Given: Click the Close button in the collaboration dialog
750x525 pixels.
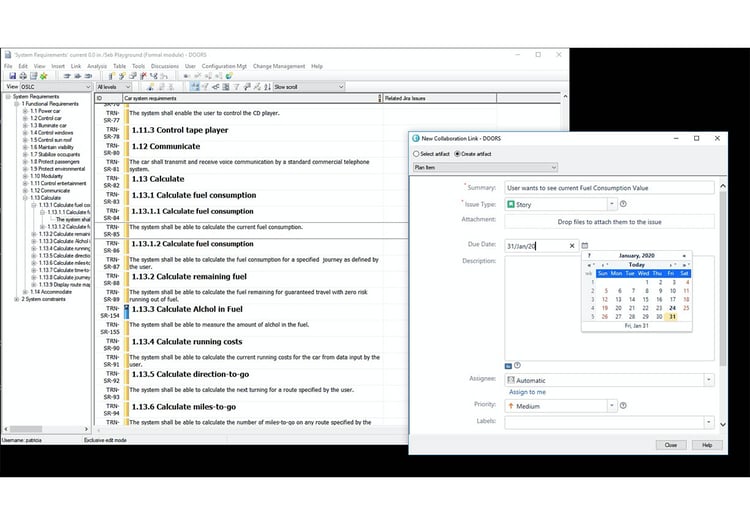Looking at the screenshot, I should [x=671, y=445].
